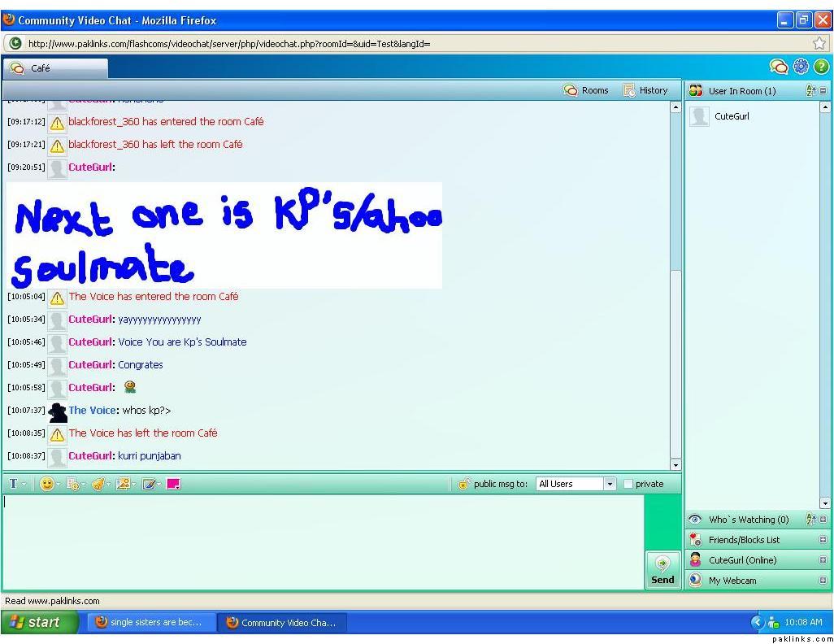Image resolution: width=834 pixels, height=644 pixels.
Task: Click the green help question mark icon
Action: click(x=821, y=67)
